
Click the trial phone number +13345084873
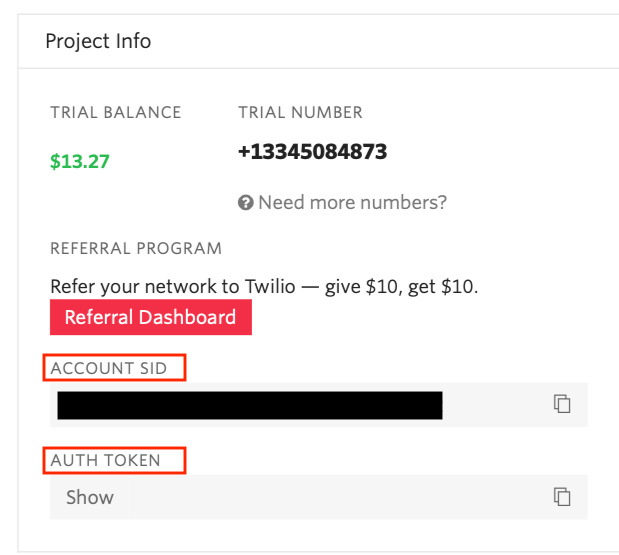point(312,152)
